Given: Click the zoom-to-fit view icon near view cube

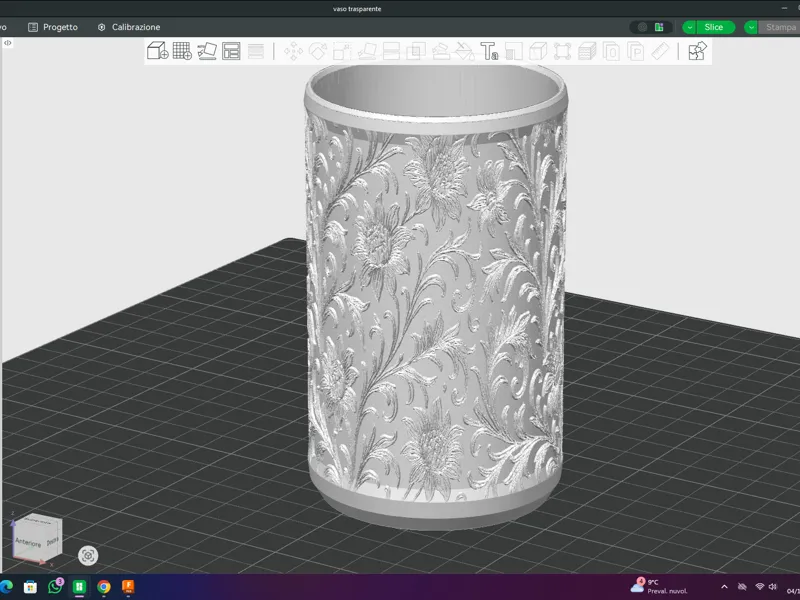Looking at the screenshot, I should (x=88, y=556).
